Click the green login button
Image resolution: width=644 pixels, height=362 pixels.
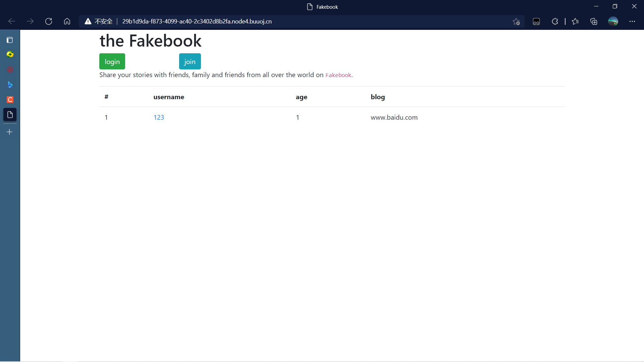(112, 61)
